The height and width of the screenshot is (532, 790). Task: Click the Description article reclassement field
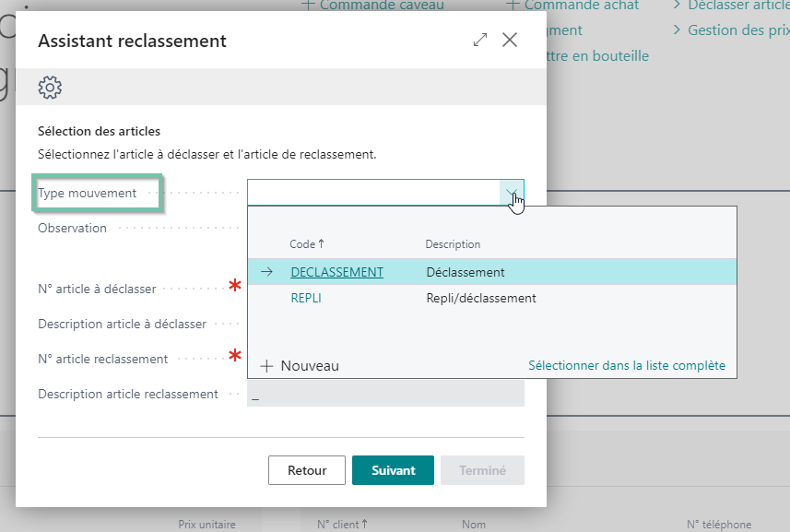click(385, 394)
